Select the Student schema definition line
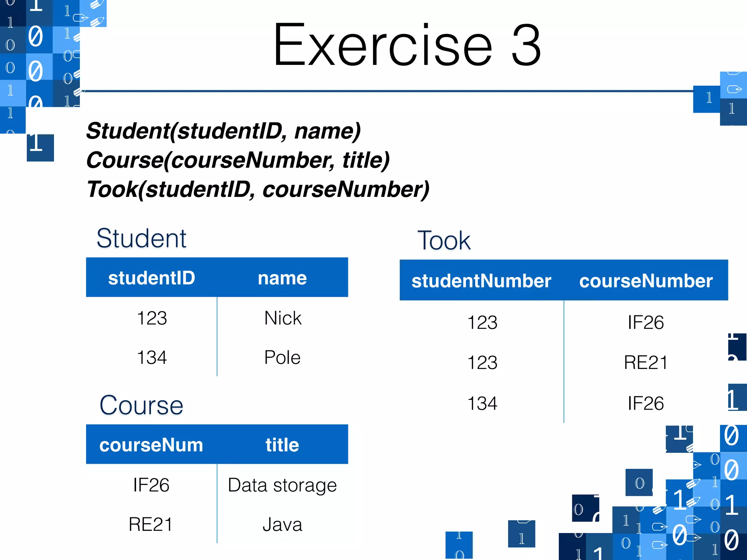The height and width of the screenshot is (560, 747). click(x=223, y=131)
